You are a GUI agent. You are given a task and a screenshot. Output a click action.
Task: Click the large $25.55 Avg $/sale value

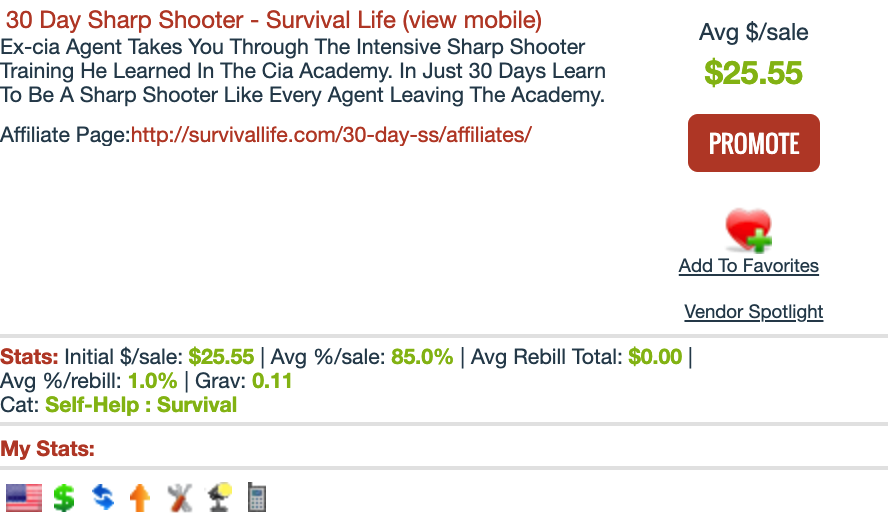(753, 73)
